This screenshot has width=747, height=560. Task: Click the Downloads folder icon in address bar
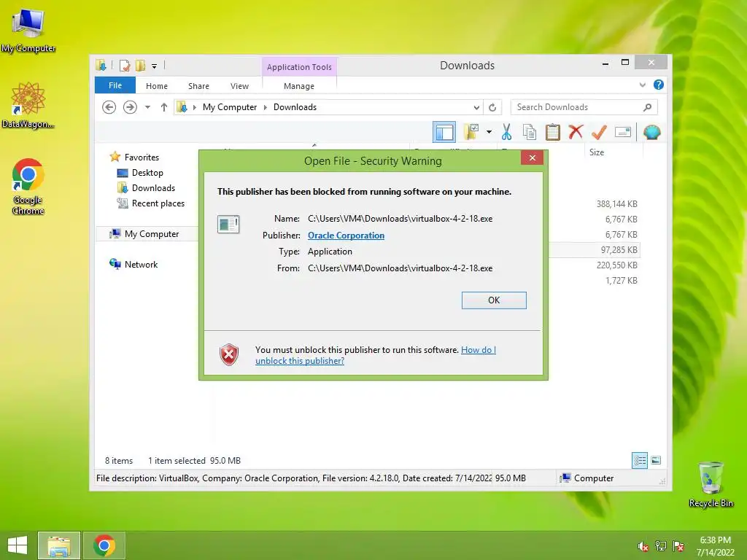[182, 107]
